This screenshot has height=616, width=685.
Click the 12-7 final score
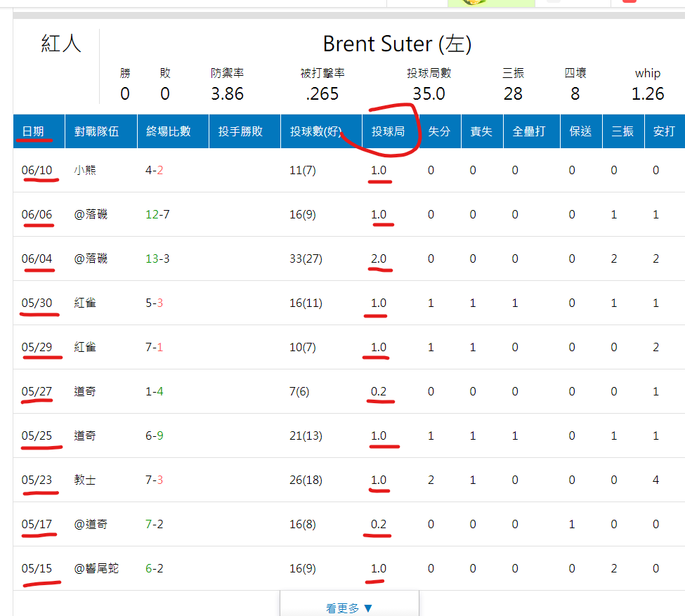pyautogui.click(x=157, y=214)
